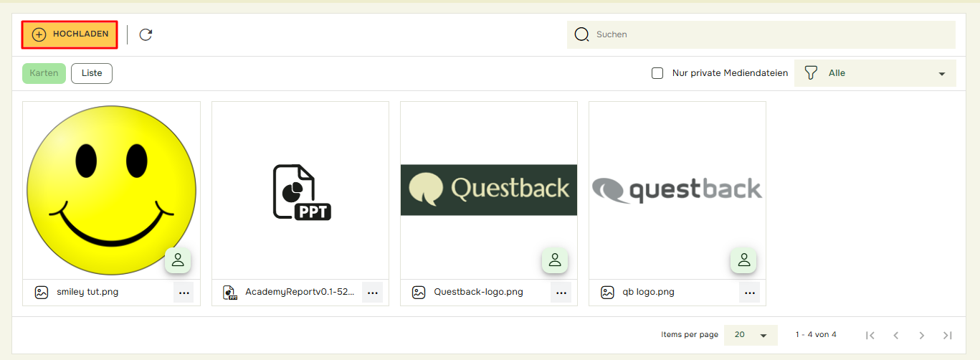Go to the next page of results

pyautogui.click(x=922, y=335)
